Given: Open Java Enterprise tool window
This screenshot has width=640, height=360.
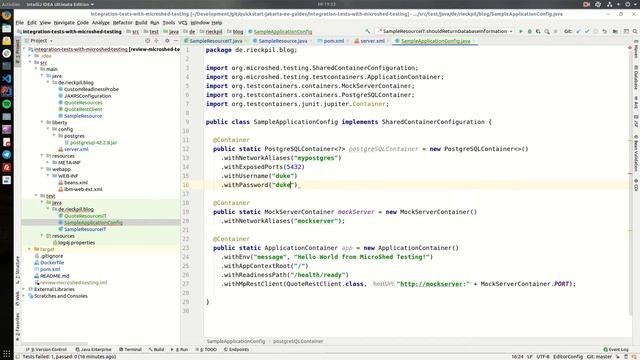Looking at the screenshot, I should click(x=93, y=349).
